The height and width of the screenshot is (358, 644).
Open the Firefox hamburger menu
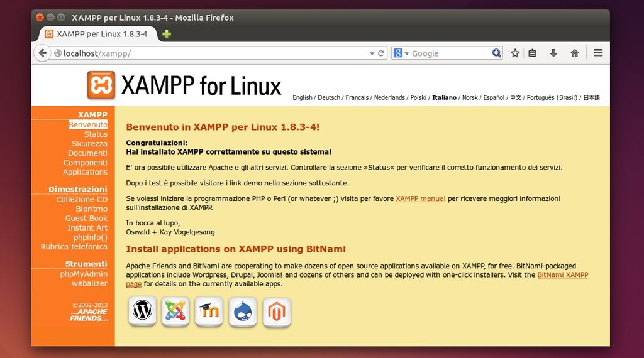[598, 53]
